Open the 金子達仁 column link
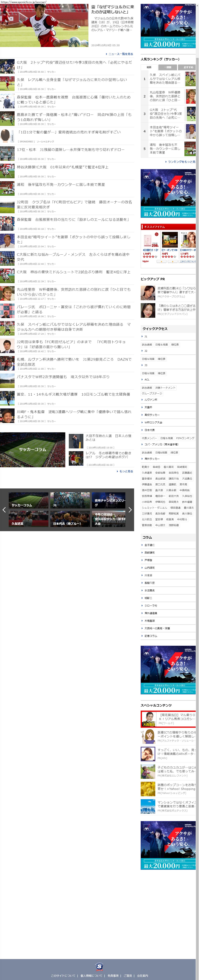Screen dimensions: 199x980 (x=149, y=545)
